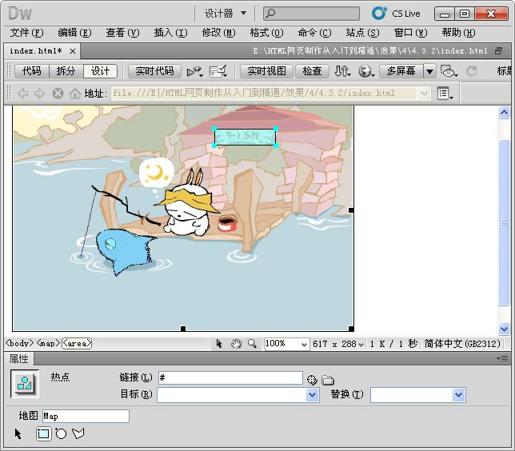515x451 pixels.
Task: Open the CS Live services icon
Action: pos(379,13)
